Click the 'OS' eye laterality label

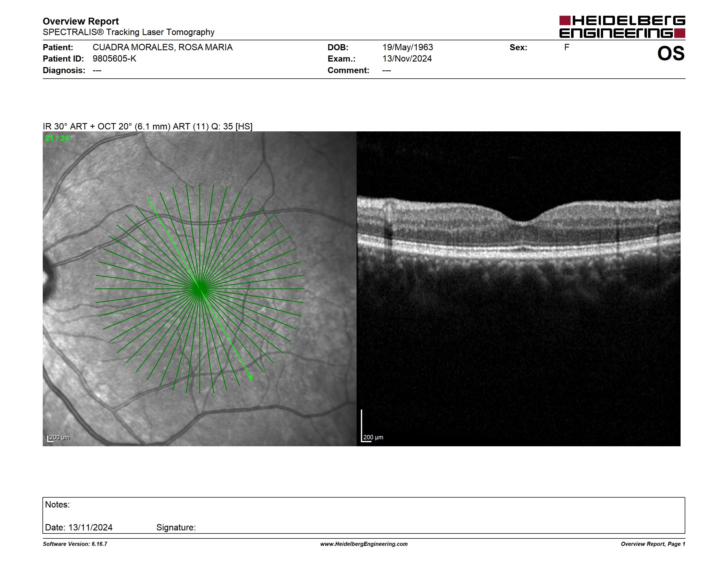pyautogui.click(x=671, y=54)
